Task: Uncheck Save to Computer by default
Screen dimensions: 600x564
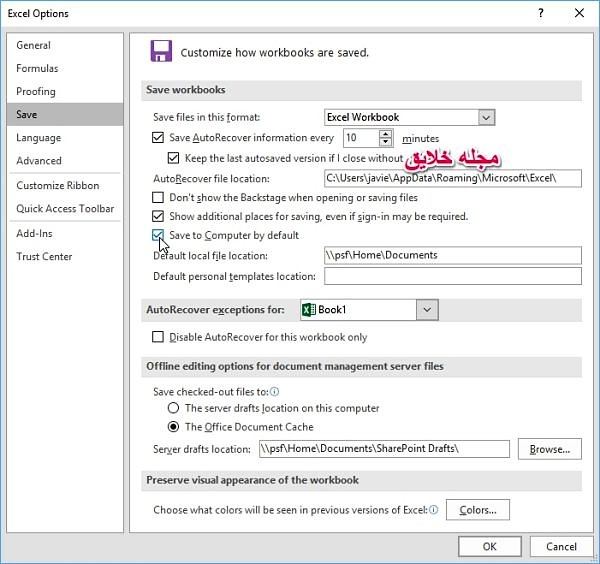Action: (x=158, y=235)
